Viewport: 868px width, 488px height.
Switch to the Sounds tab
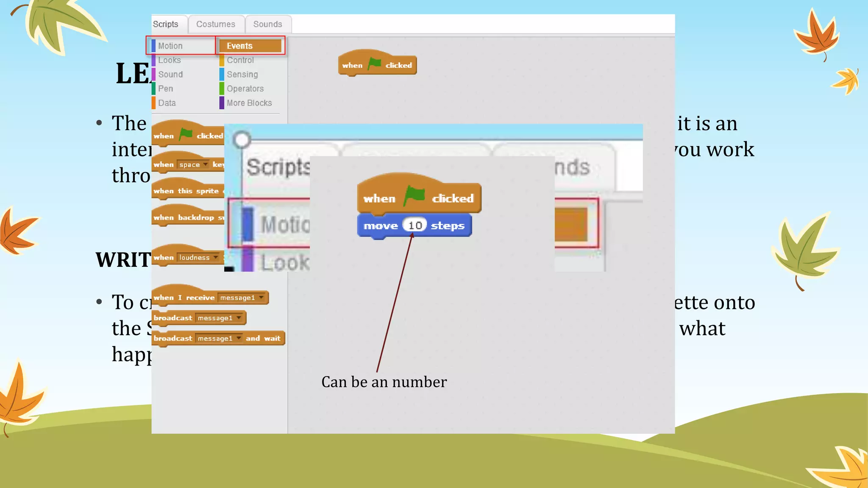[x=267, y=24]
